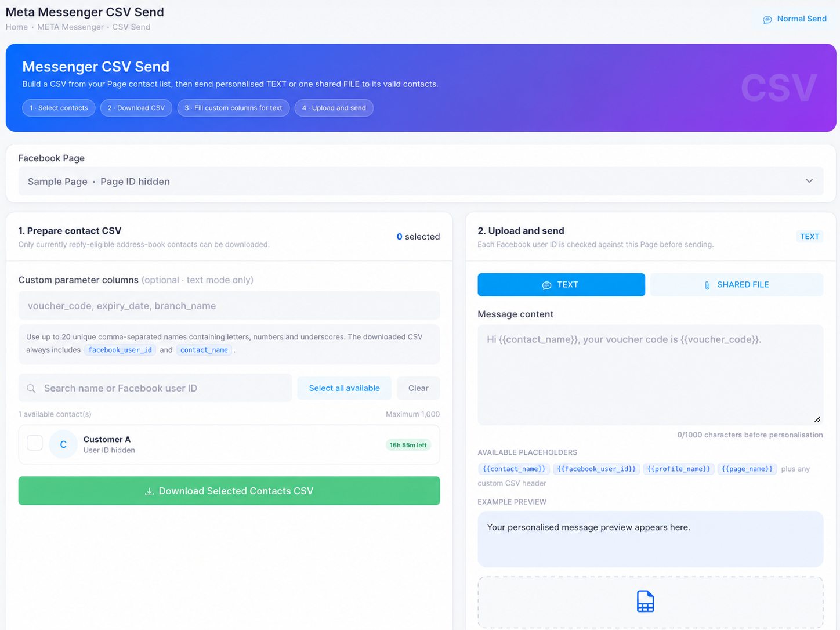The image size is (840, 630).
Task: Click the facebook_user_id code tag
Action: click(x=120, y=350)
